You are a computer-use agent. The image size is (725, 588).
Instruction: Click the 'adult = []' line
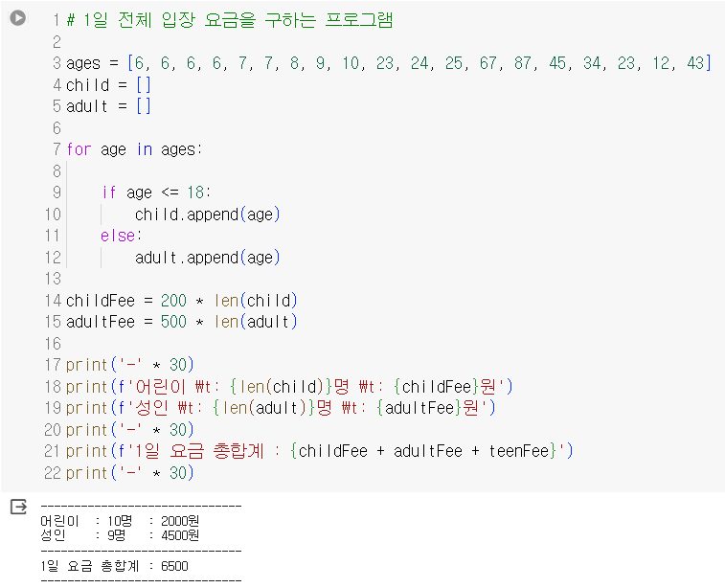(108, 106)
